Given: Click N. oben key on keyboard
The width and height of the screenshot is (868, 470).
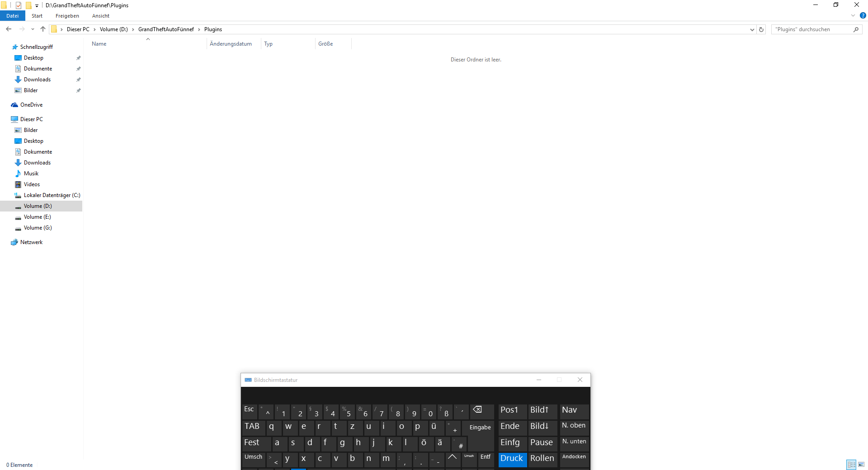Looking at the screenshot, I should (x=574, y=427).
